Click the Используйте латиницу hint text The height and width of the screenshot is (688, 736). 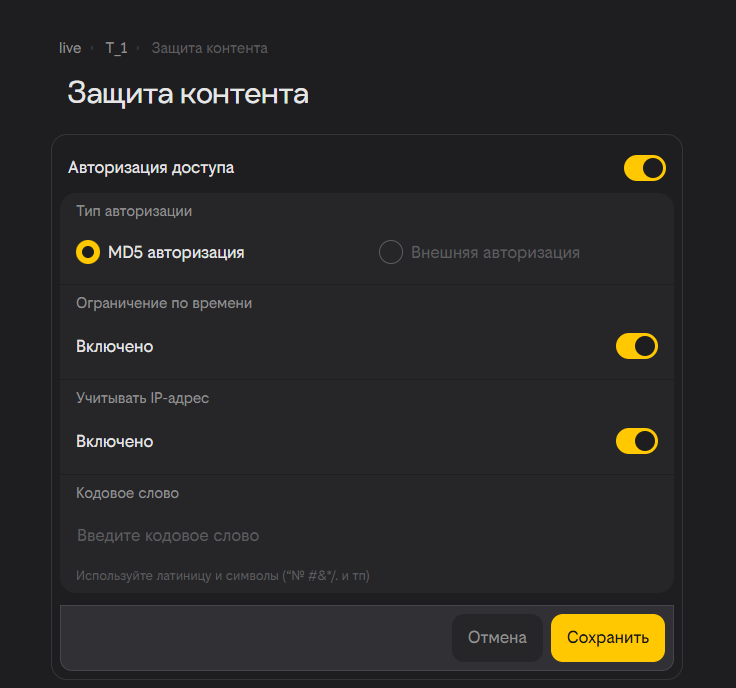pos(224,575)
